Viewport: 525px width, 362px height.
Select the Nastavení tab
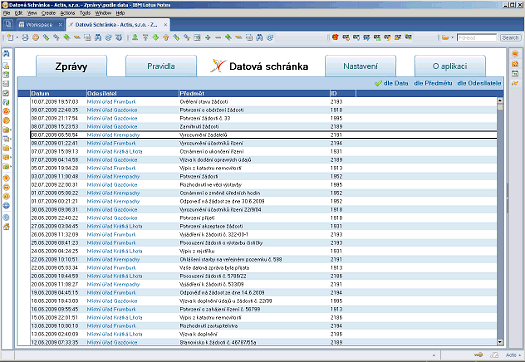(361, 66)
